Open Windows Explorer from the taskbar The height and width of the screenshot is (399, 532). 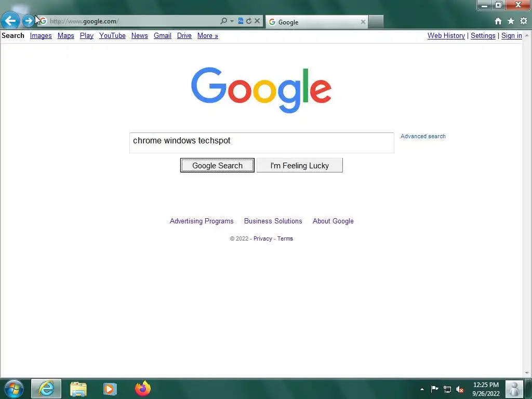pos(78,389)
